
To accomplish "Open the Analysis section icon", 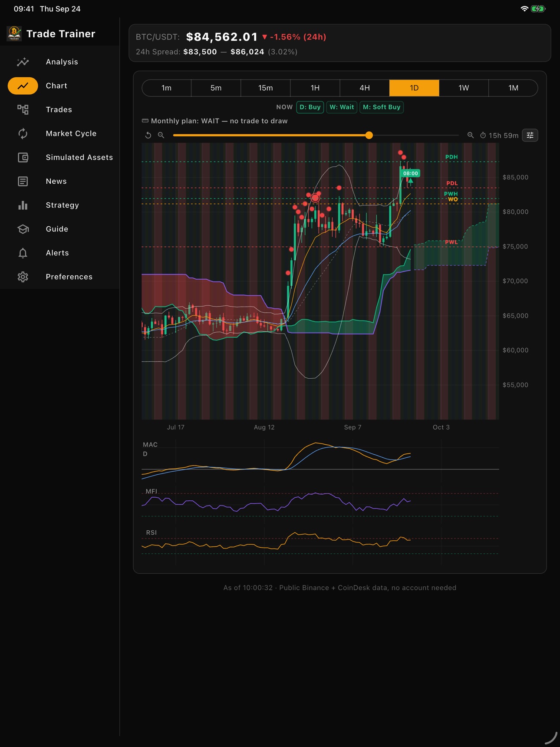I will point(23,62).
